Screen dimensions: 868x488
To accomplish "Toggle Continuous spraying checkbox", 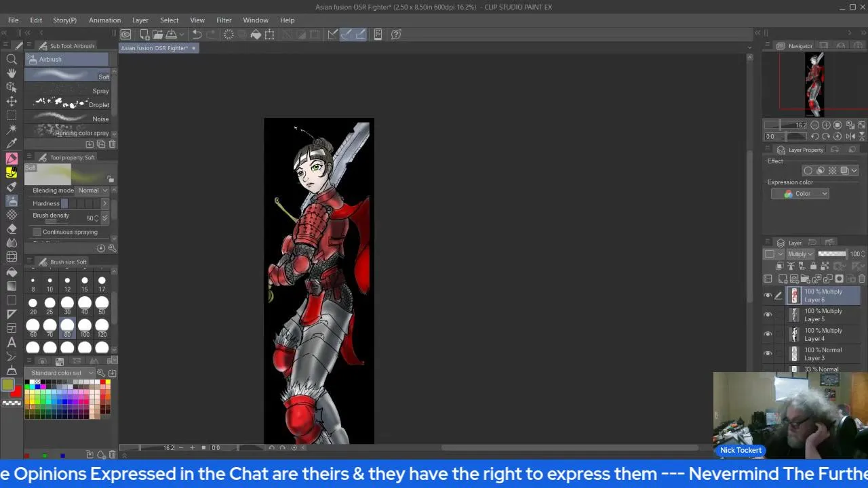I will tap(37, 232).
